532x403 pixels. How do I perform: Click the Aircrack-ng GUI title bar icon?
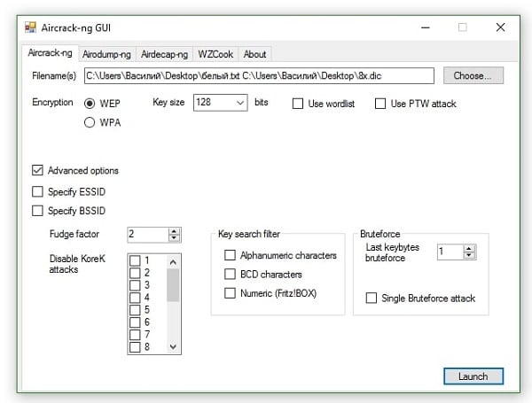30,27
